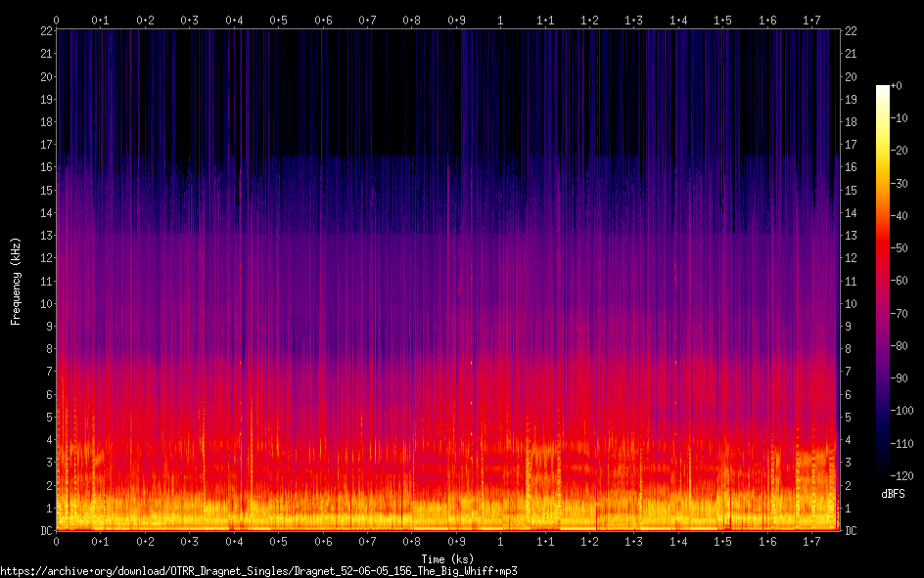
Task: Click the dBFS label under the color scale
Action: [x=892, y=494]
